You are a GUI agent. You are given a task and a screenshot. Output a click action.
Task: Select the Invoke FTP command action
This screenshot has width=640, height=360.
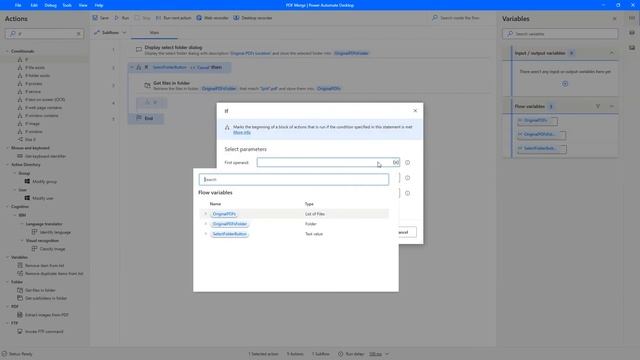[x=44, y=332]
